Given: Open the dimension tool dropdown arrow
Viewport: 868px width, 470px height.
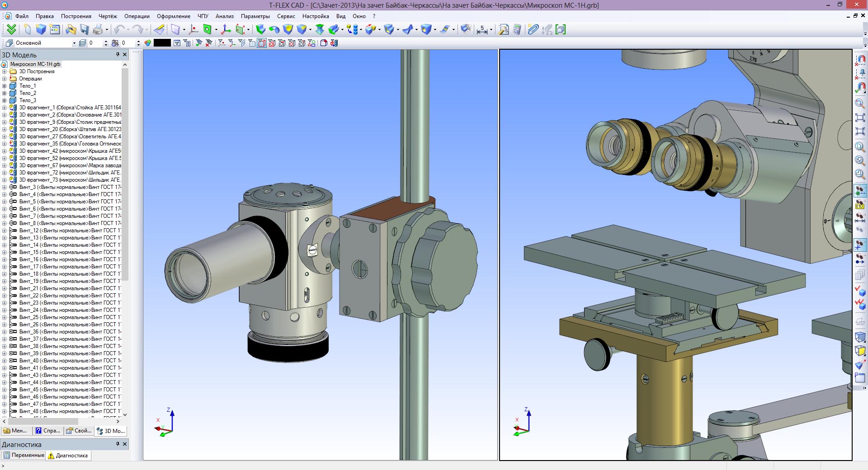Looking at the screenshot, I should pos(491,30).
